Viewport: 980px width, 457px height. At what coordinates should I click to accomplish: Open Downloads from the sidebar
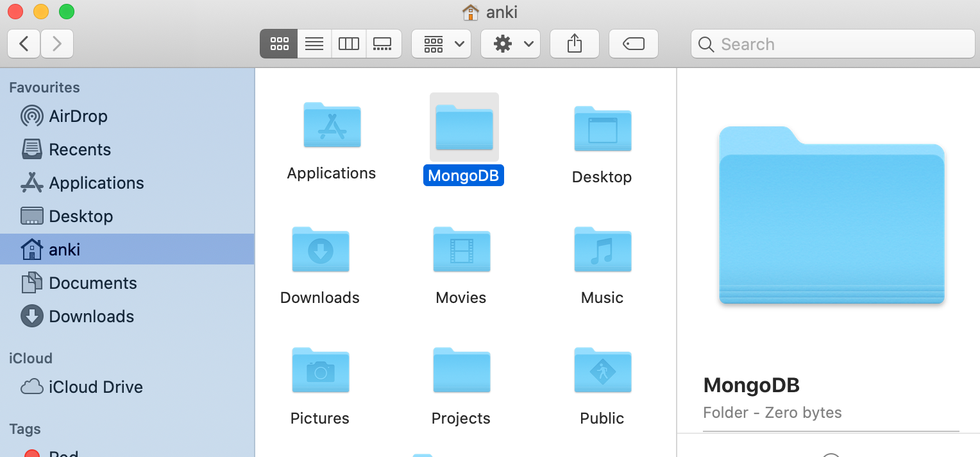click(127, 316)
